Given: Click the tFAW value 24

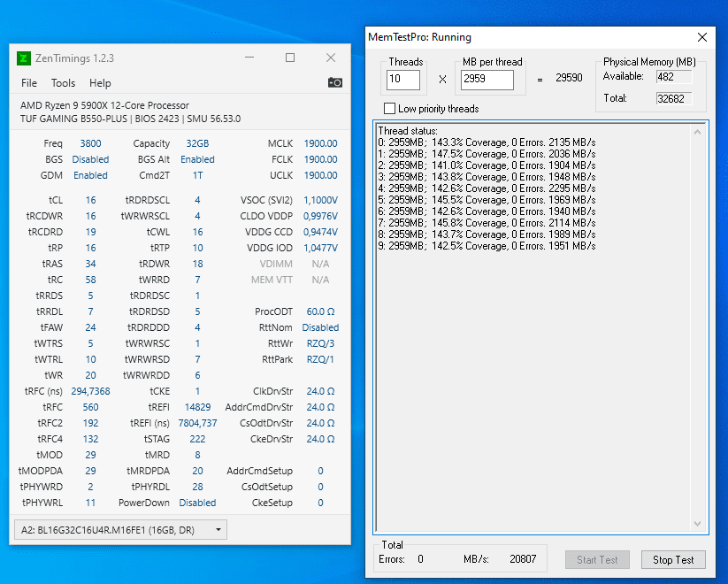Looking at the screenshot, I should click(x=90, y=327).
